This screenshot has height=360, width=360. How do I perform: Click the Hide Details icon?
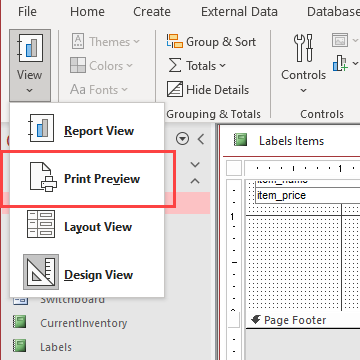(x=175, y=89)
